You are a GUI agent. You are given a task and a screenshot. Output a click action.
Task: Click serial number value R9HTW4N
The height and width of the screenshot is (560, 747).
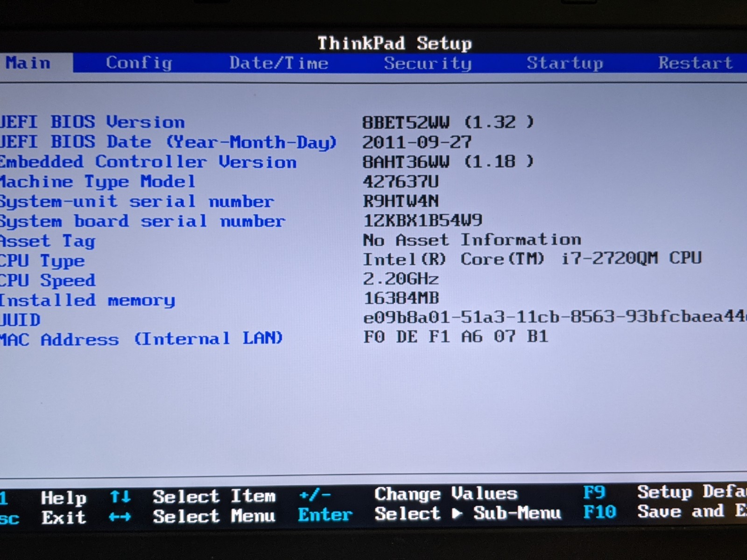coord(401,201)
